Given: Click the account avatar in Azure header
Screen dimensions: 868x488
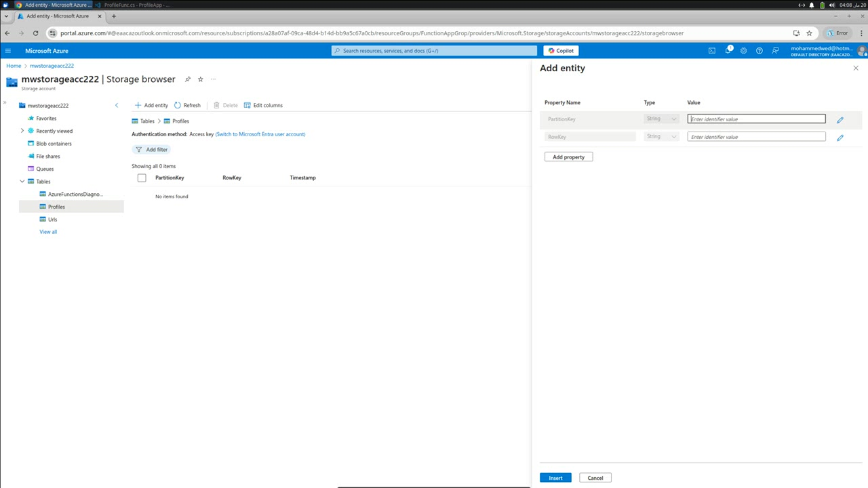Looking at the screenshot, I should 862,51.
